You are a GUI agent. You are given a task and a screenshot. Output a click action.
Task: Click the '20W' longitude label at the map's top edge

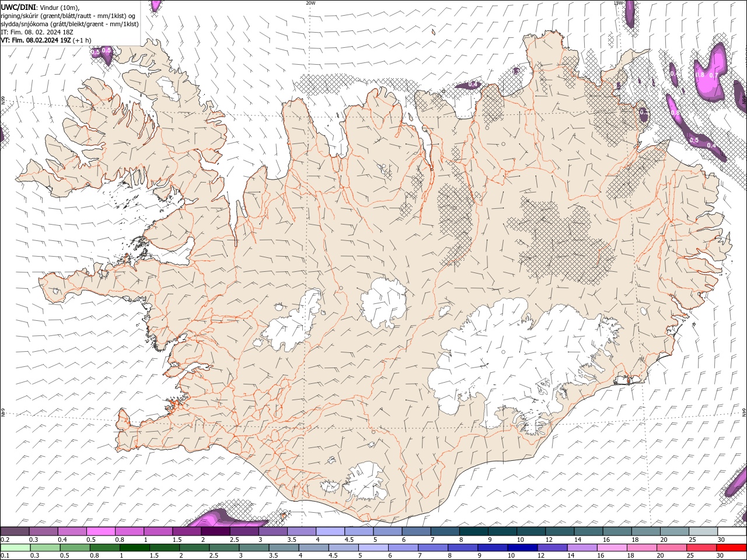coord(310,3)
